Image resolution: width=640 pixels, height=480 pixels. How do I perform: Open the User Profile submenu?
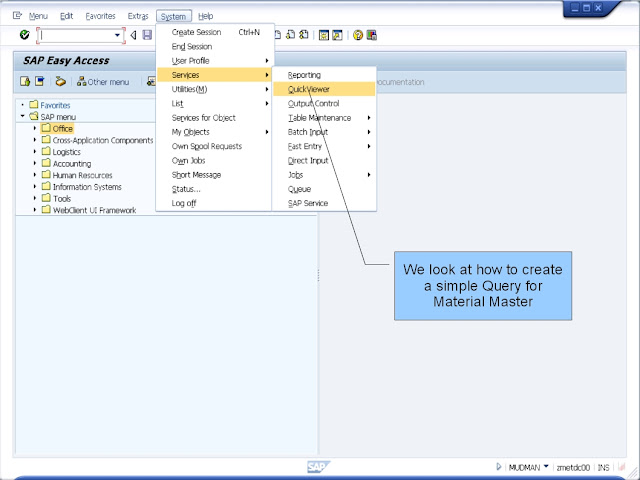click(x=215, y=61)
